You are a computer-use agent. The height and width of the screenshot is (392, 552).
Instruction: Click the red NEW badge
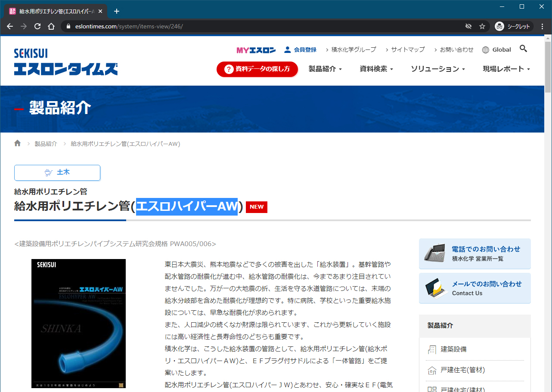pos(257,207)
